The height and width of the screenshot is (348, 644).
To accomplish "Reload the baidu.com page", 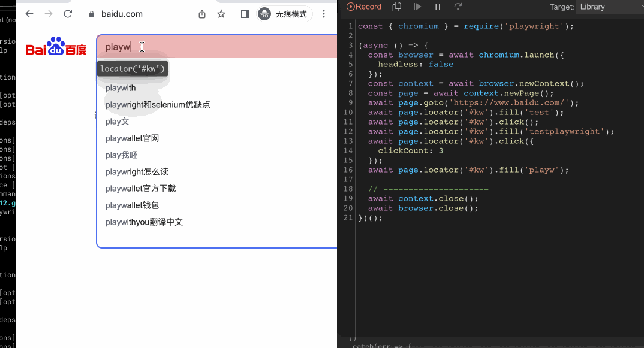I will pyautogui.click(x=68, y=14).
